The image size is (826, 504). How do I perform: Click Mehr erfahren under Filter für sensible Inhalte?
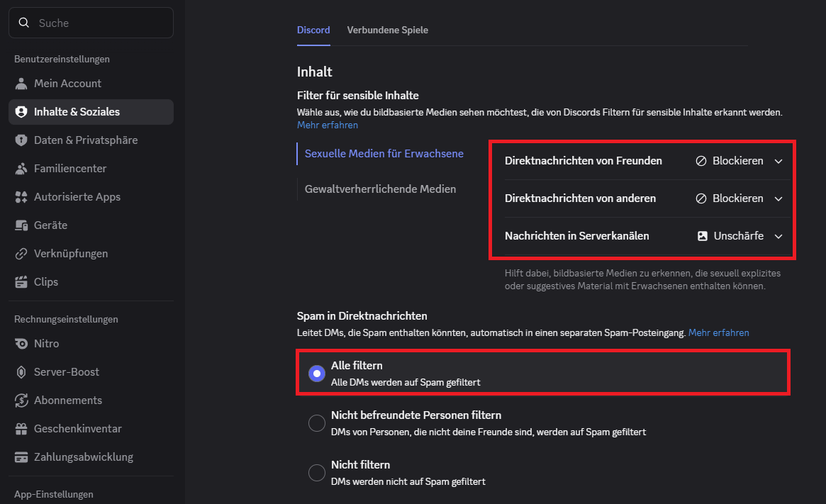point(328,125)
